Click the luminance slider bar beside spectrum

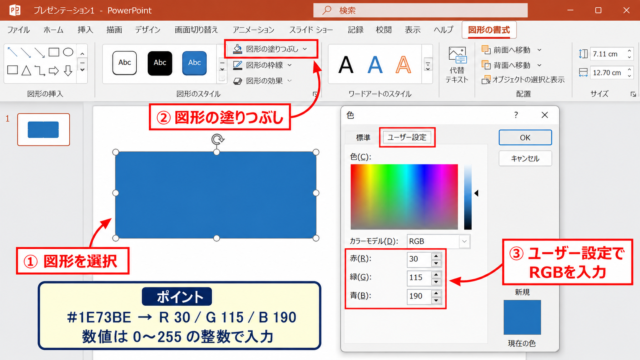point(468,197)
